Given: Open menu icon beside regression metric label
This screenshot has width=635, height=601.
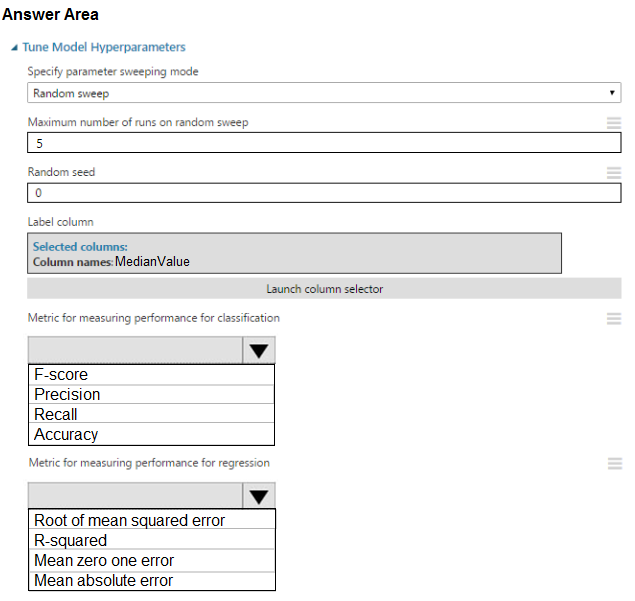Looking at the screenshot, I should coord(614,464).
